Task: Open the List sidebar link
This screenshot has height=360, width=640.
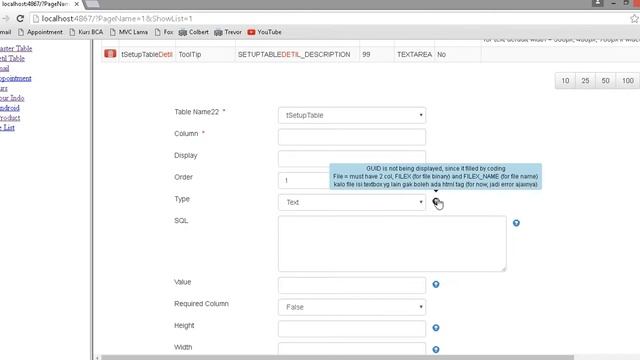Action: [x=7, y=127]
